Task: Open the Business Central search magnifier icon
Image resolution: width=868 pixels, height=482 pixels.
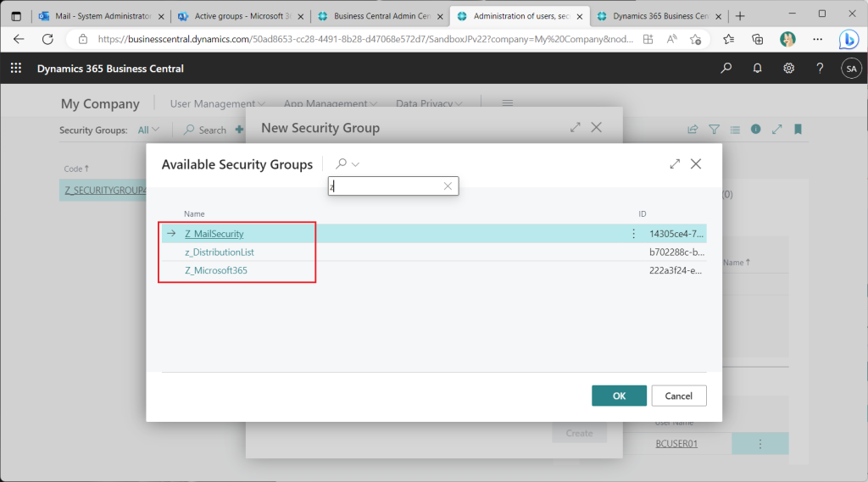Action: tap(726, 68)
